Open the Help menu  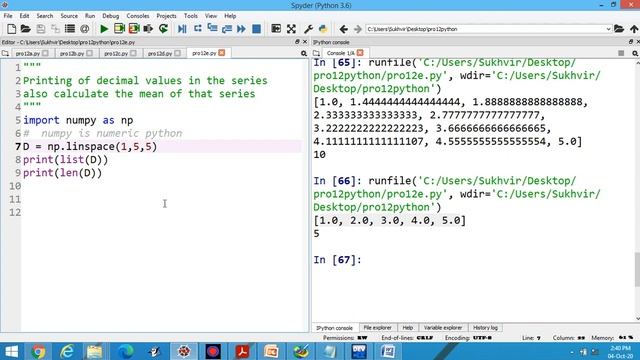(x=230, y=16)
